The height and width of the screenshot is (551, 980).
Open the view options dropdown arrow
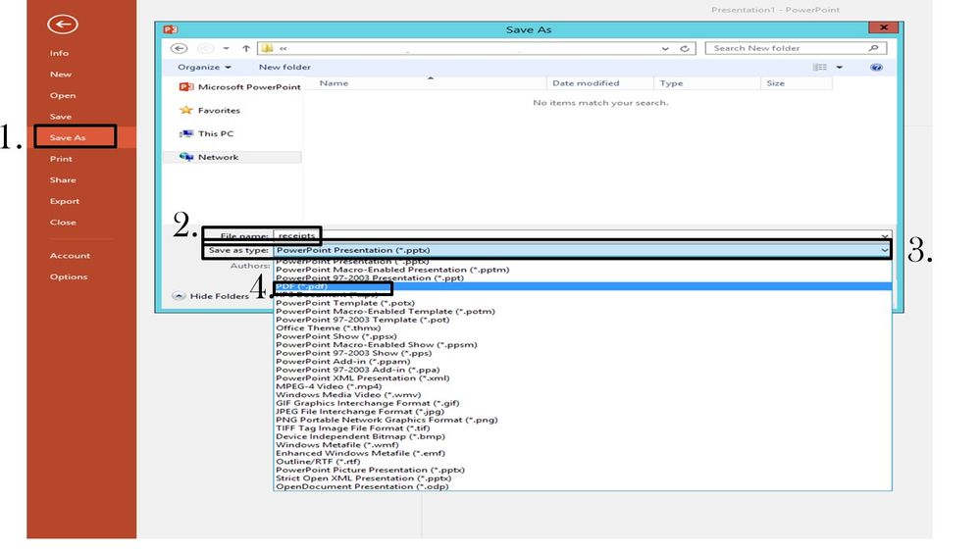coord(840,67)
